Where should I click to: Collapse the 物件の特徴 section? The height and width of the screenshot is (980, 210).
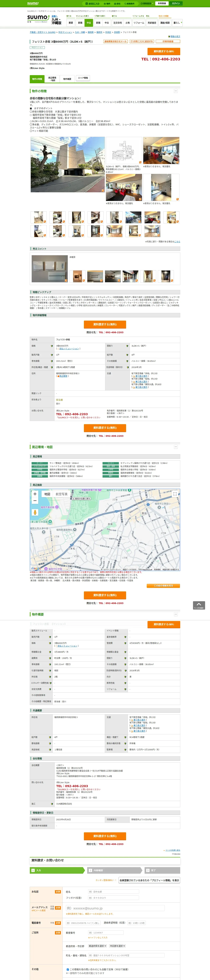[176, 91]
